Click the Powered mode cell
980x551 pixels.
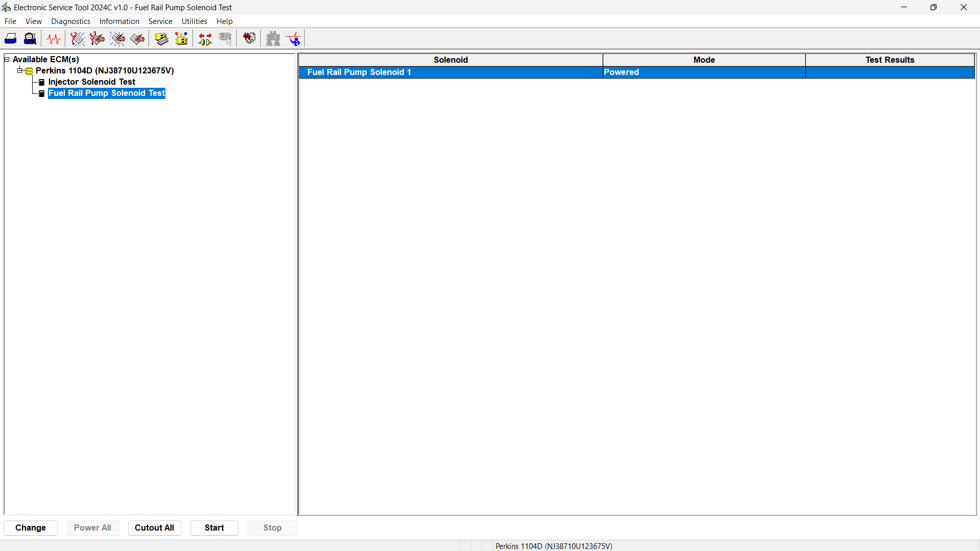(704, 72)
